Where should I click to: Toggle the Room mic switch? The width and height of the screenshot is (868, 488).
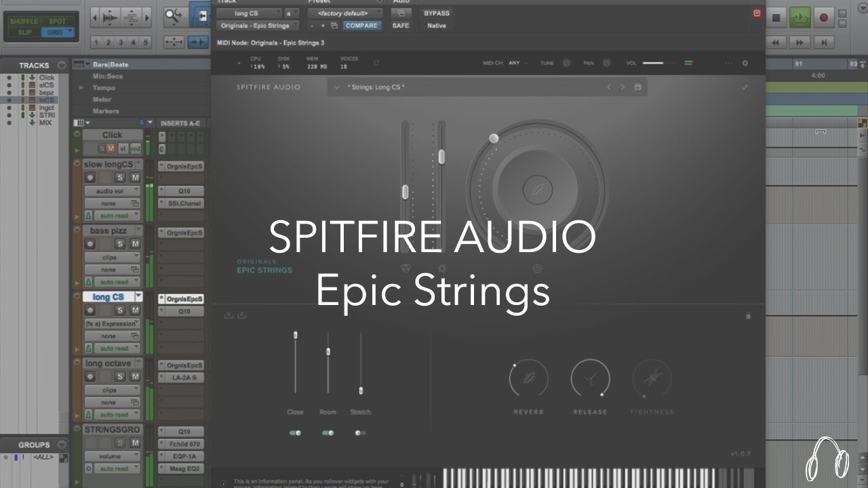pyautogui.click(x=328, y=432)
